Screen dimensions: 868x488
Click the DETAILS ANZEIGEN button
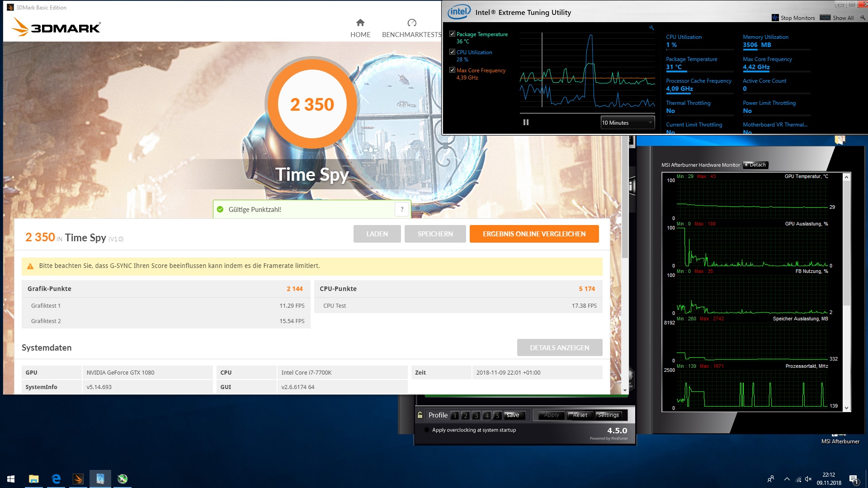click(x=559, y=347)
